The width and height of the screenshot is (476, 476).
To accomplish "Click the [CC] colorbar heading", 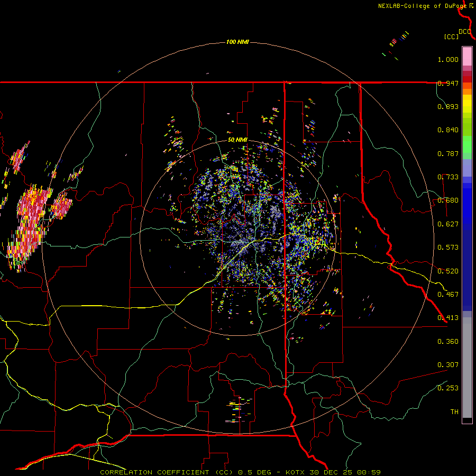I will [451, 36].
